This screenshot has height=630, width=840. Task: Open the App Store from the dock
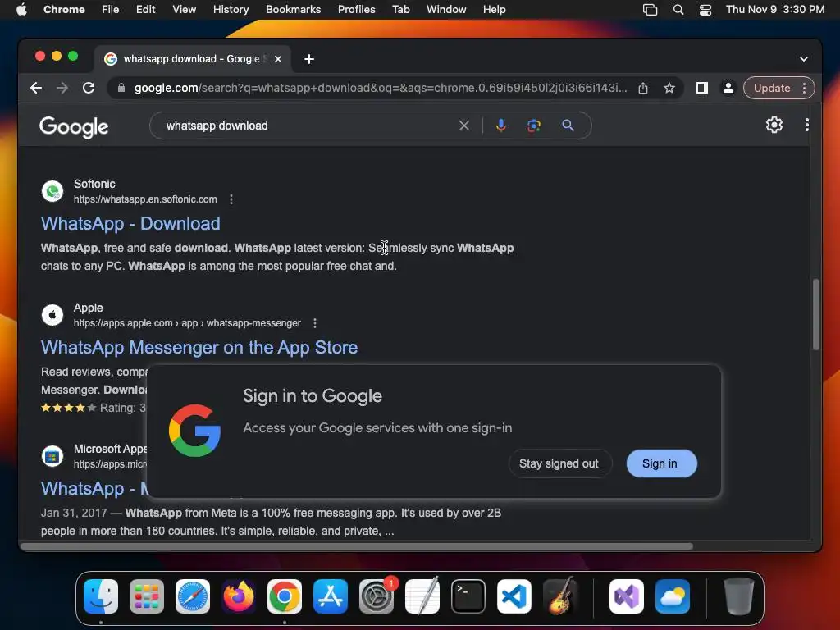point(331,596)
